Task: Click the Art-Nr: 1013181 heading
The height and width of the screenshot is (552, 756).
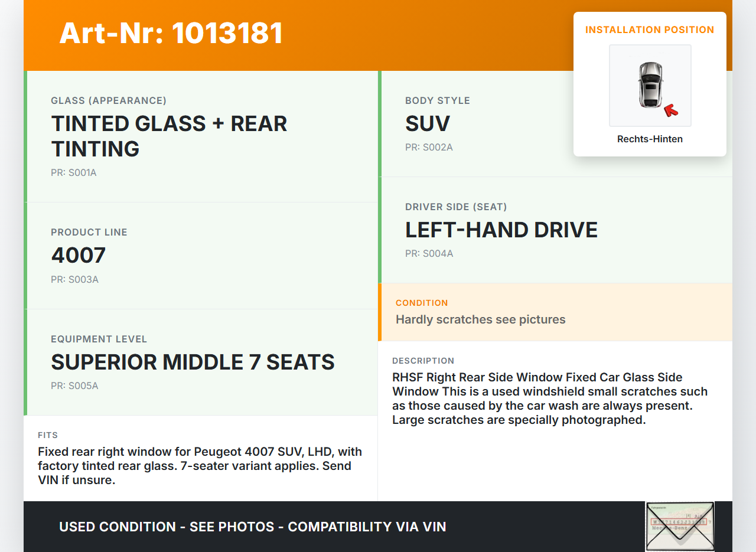Action: (x=171, y=33)
